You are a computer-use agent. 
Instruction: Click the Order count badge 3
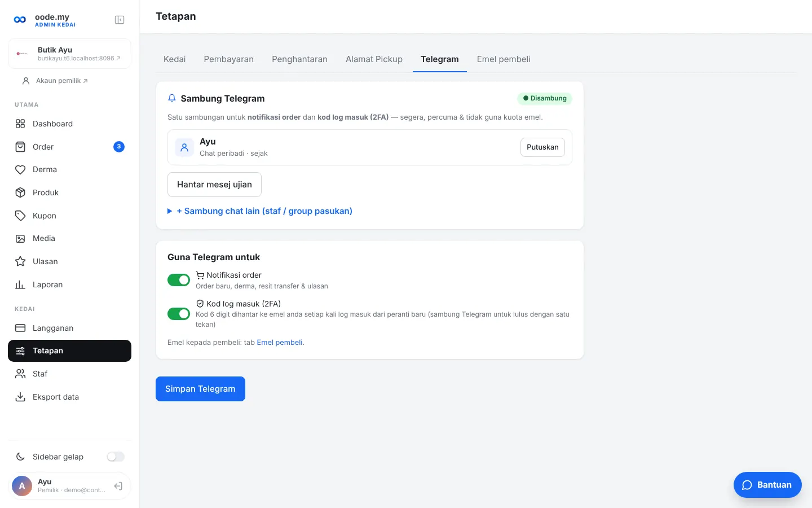(x=119, y=147)
